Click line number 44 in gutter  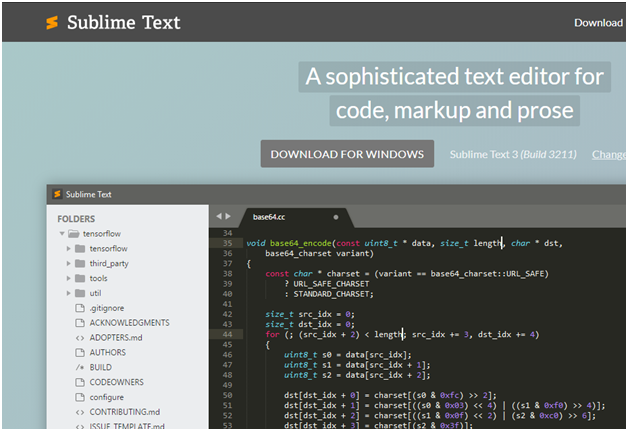coord(227,334)
